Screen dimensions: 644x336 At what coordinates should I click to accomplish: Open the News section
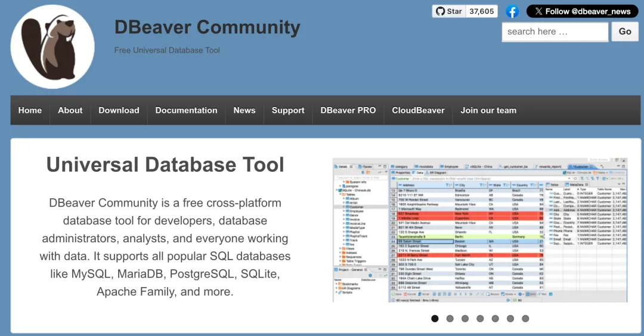point(244,110)
